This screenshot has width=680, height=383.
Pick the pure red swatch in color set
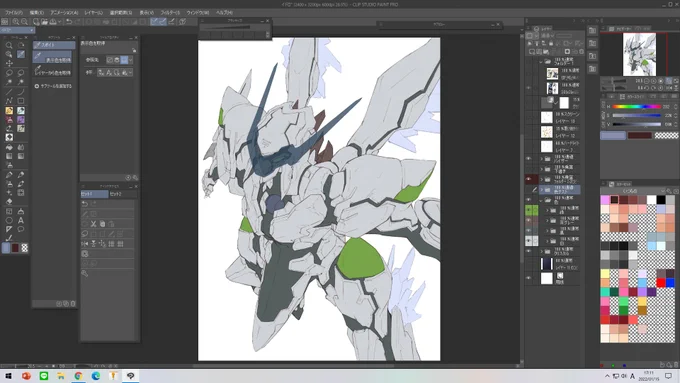tap(660, 283)
